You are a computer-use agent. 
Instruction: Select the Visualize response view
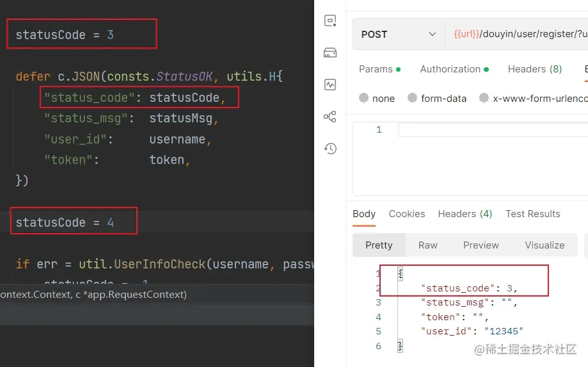click(x=544, y=245)
